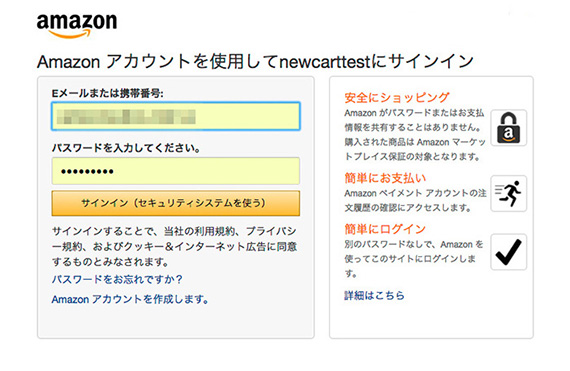The height and width of the screenshot is (371, 570).
Task: Click the running person payment icon
Action: point(509,193)
